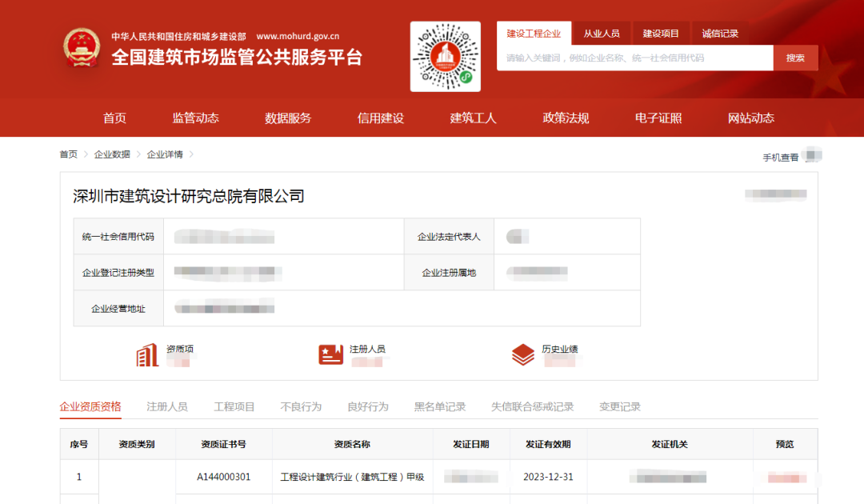Viewport: 864px width, 504px height.
Task: Click the preview link in row 1
Action: 787,478
